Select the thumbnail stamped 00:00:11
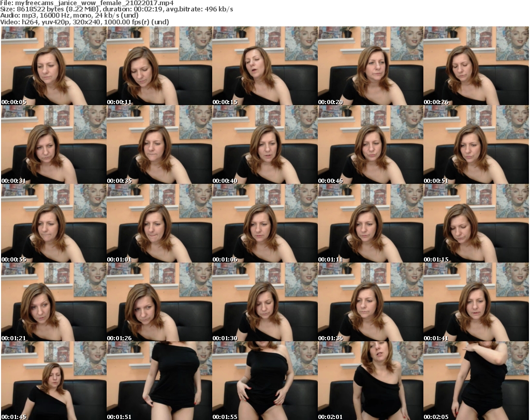The height and width of the screenshot is (420, 530). pos(159,66)
